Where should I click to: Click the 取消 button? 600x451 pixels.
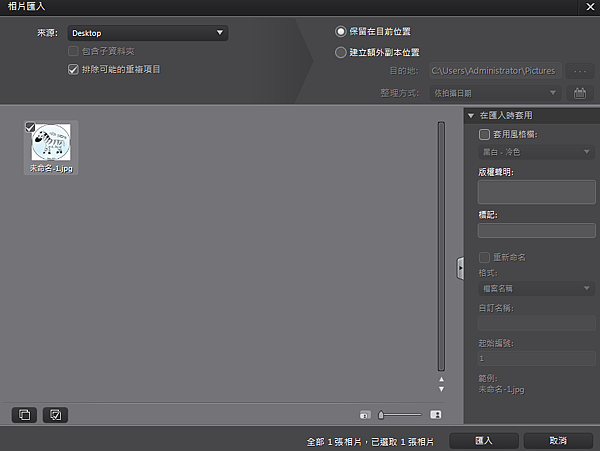(x=558, y=441)
